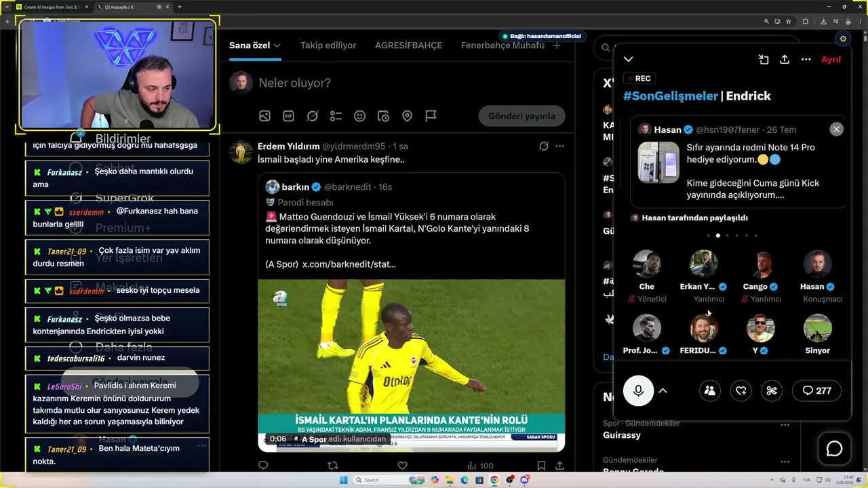This screenshot has width=868, height=488.
Task: Leave the Space via Ayrıl
Action: (831, 60)
